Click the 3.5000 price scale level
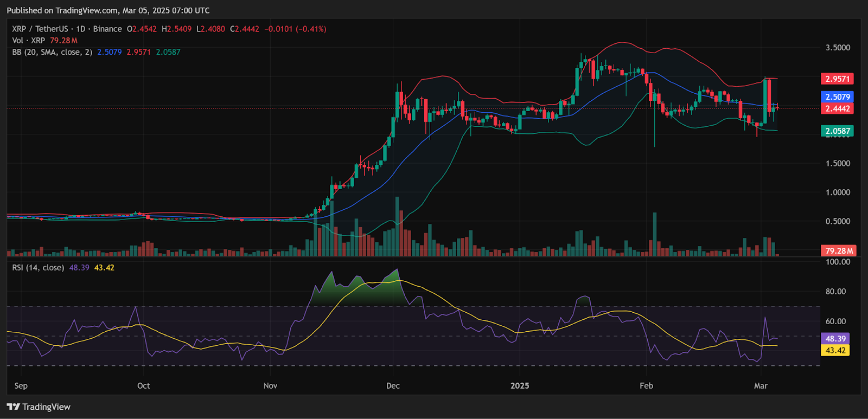The image size is (868, 419). point(838,48)
